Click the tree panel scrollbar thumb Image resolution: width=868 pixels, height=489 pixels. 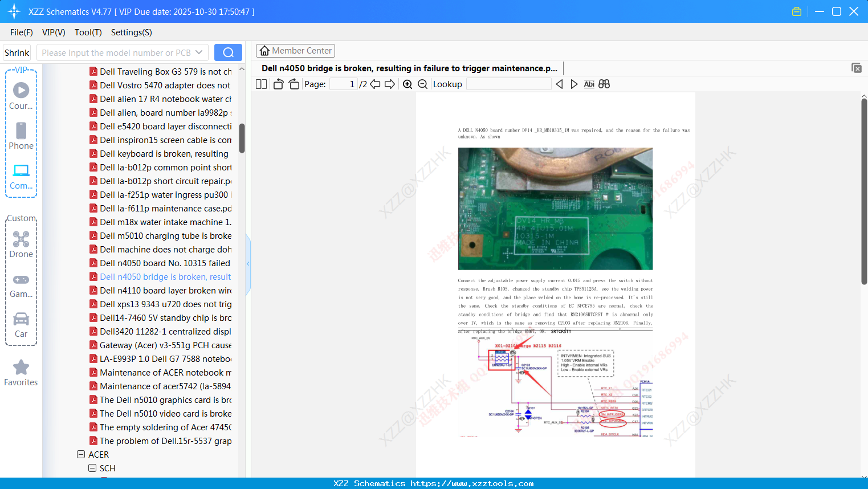click(242, 138)
